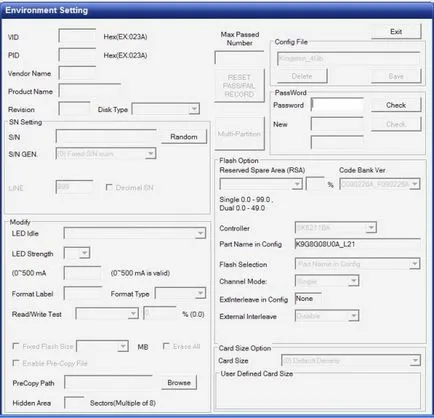The width and height of the screenshot is (434, 418).
Task: Click the confirm field below New password
Action: (337, 142)
